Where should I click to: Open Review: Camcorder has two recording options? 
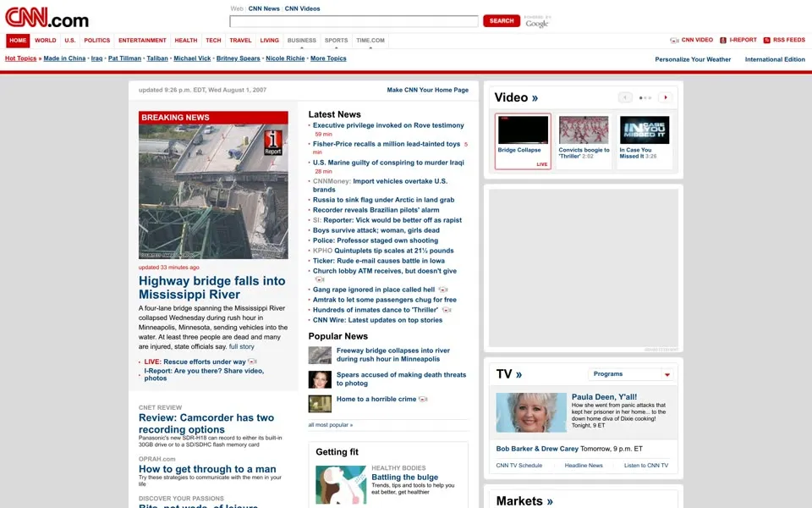coord(206,423)
